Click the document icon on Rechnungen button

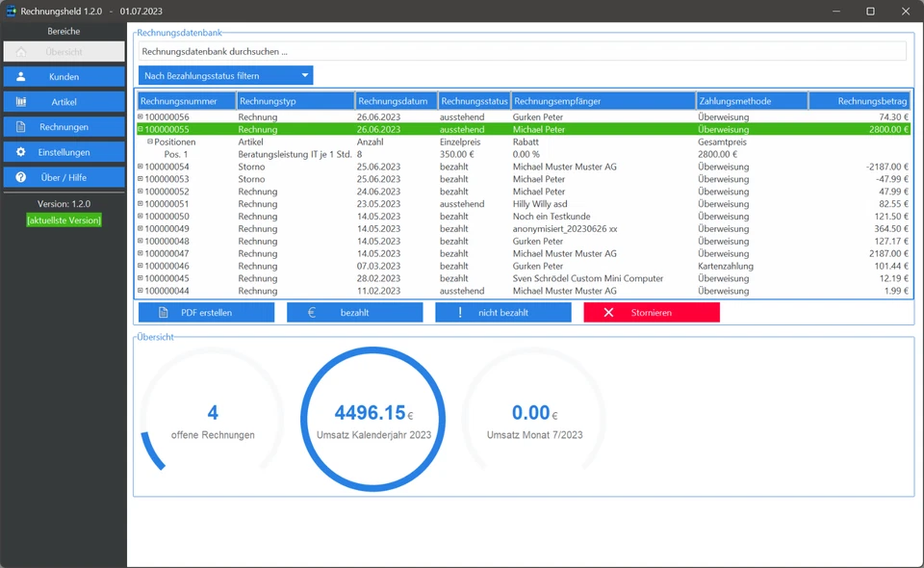21,127
